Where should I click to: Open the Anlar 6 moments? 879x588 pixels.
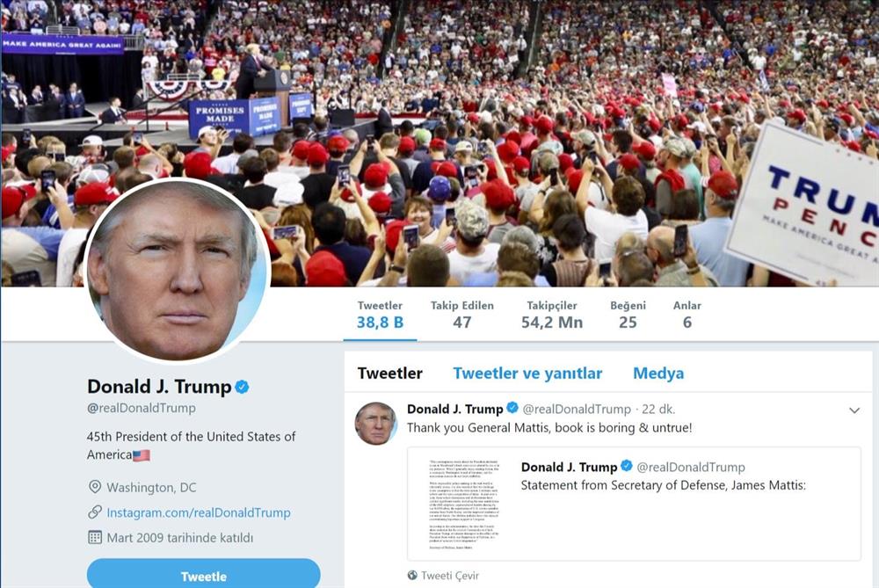click(x=687, y=315)
